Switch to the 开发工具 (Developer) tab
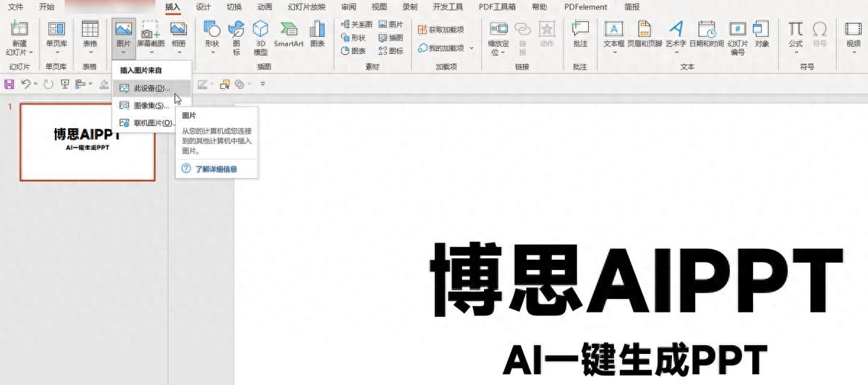868x385 pixels. click(448, 7)
